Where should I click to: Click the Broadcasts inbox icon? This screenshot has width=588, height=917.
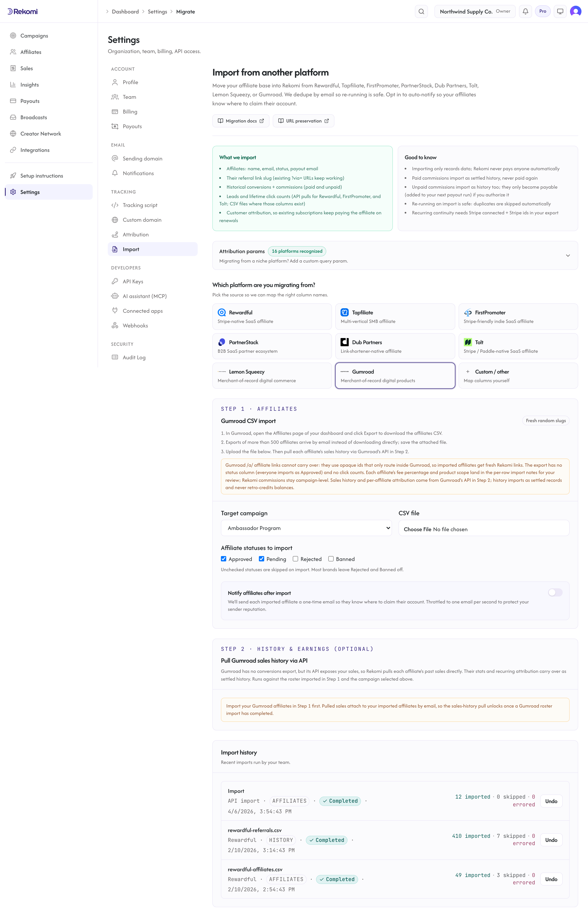13,117
